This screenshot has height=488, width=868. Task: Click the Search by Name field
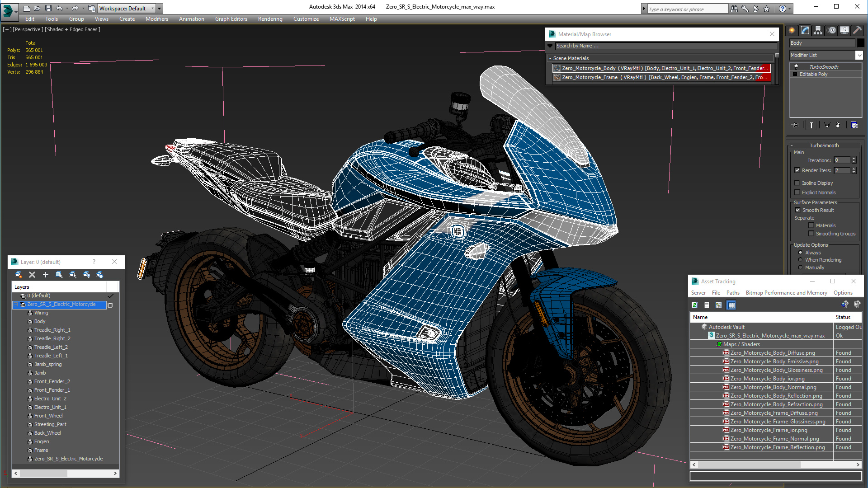point(665,46)
